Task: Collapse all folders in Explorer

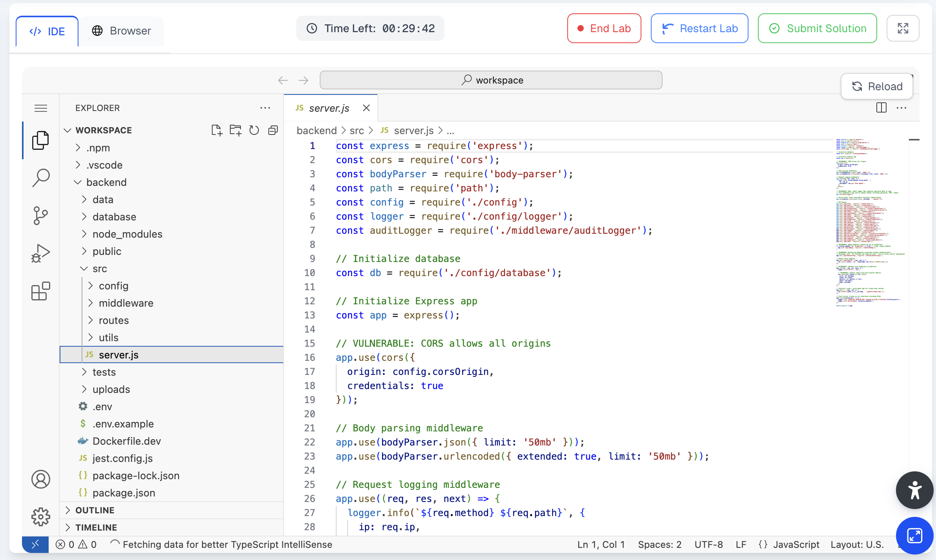Action: [273, 130]
